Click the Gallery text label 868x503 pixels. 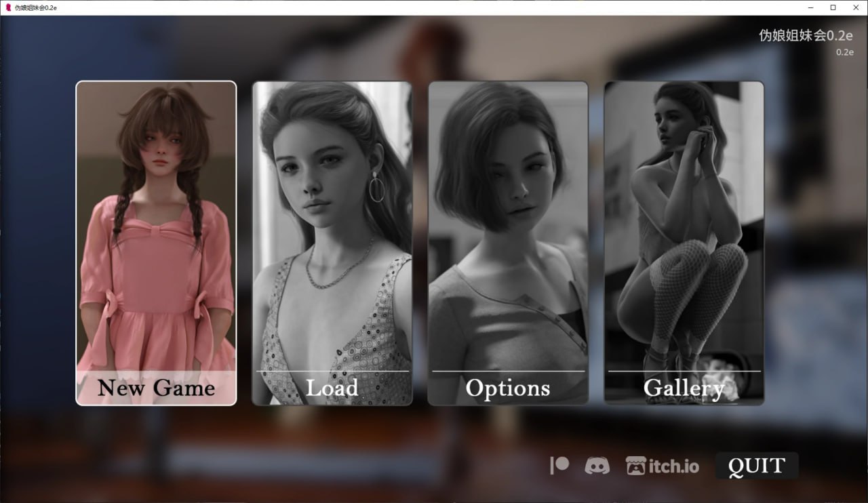tap(684, 387)
